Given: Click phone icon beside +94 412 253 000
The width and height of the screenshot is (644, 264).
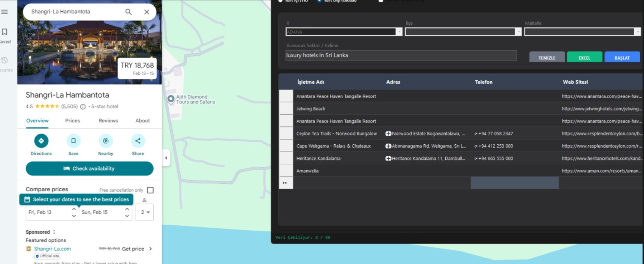Looking at the screenshot, I should coord(476,146).
